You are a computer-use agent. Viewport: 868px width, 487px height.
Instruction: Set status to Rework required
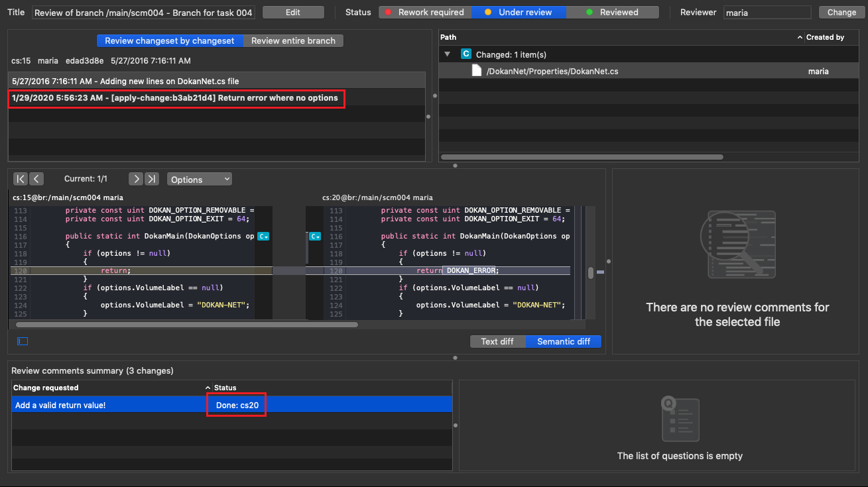click(x=425, y=13)
